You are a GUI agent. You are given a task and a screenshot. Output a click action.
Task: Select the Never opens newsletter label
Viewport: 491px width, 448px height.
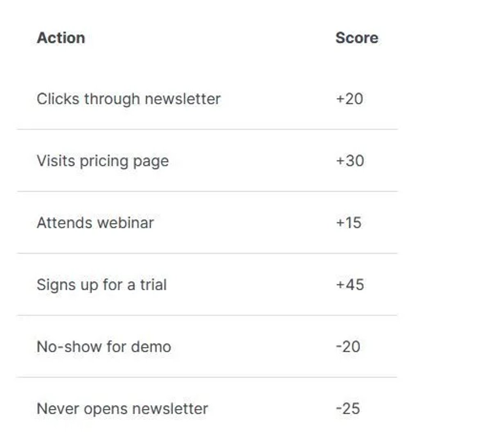coord(122,409)
